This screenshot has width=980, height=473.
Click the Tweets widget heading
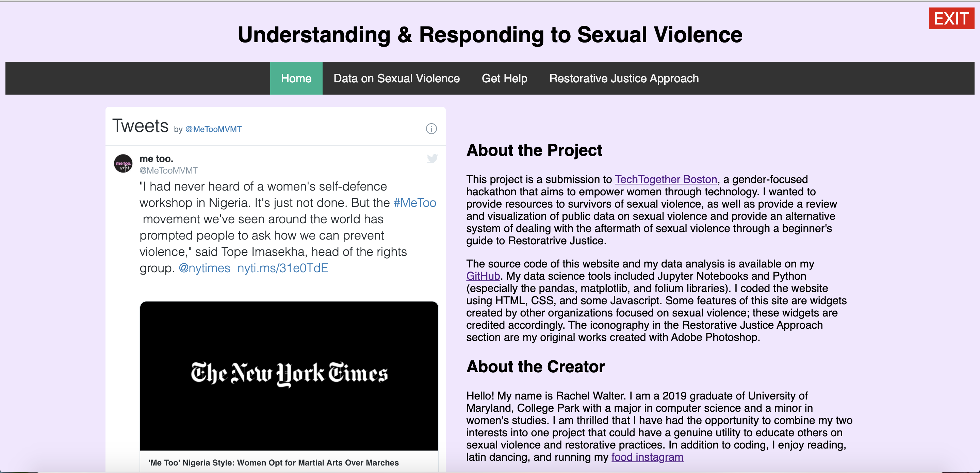tap(141, 126)
